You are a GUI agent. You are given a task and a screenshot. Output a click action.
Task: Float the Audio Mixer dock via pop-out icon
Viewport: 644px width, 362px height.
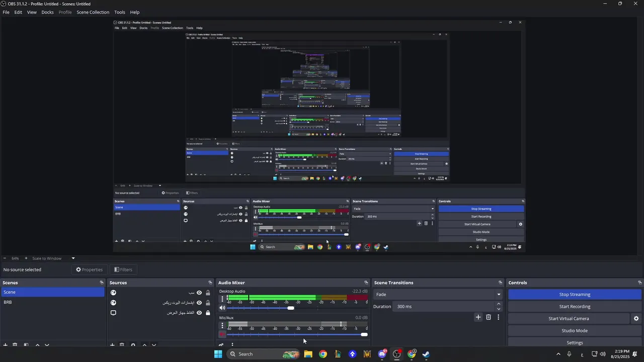point(366,283)
